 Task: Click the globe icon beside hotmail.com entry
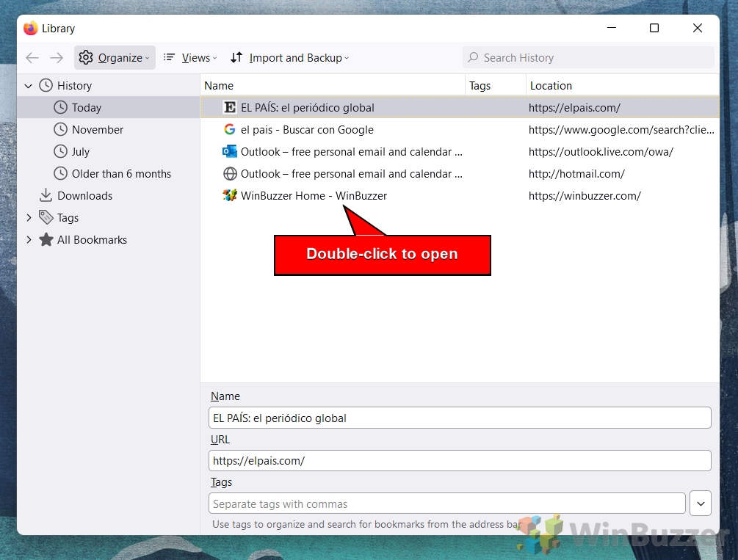230,173
